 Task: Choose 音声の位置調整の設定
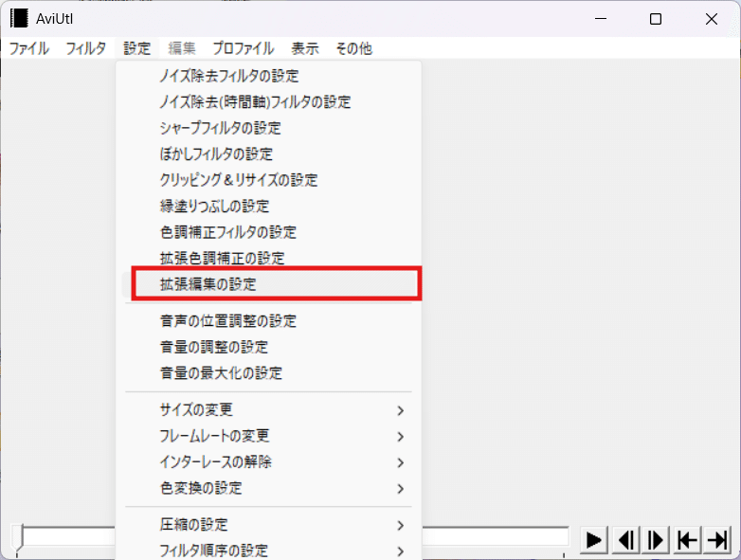[268, 321]
